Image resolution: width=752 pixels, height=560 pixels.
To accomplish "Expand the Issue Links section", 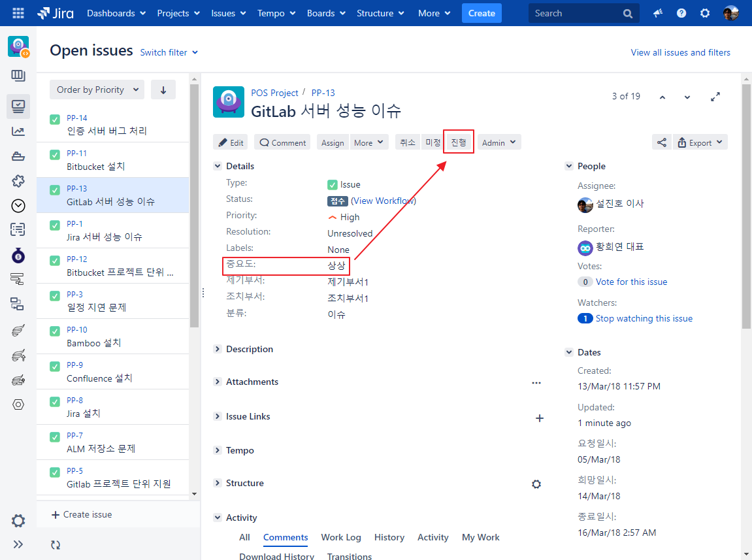I will (x=218, y=416).
